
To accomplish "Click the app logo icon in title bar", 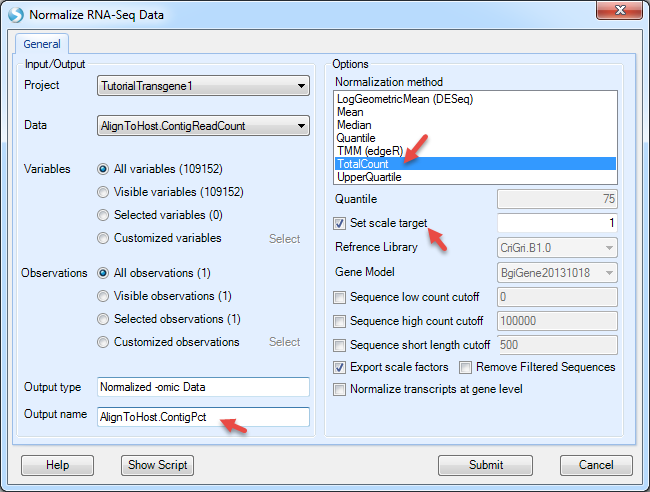I will click(x=16, y=15).
